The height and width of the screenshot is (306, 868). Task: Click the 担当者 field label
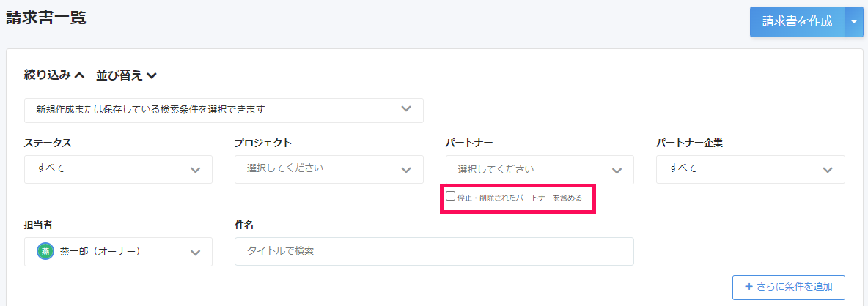pyautogui.click(x=39, y=225)
